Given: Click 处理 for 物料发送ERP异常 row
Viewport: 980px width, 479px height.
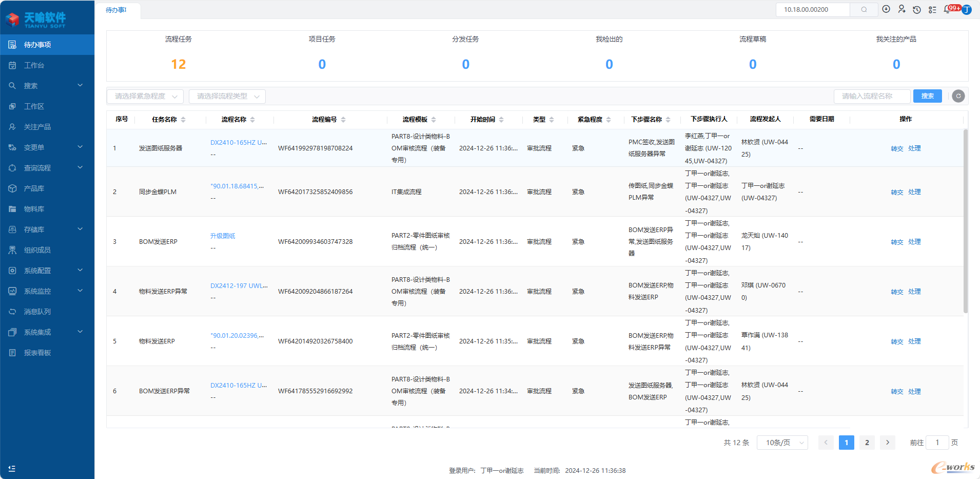Looking at the screenshot, I should tap(914, 292).
